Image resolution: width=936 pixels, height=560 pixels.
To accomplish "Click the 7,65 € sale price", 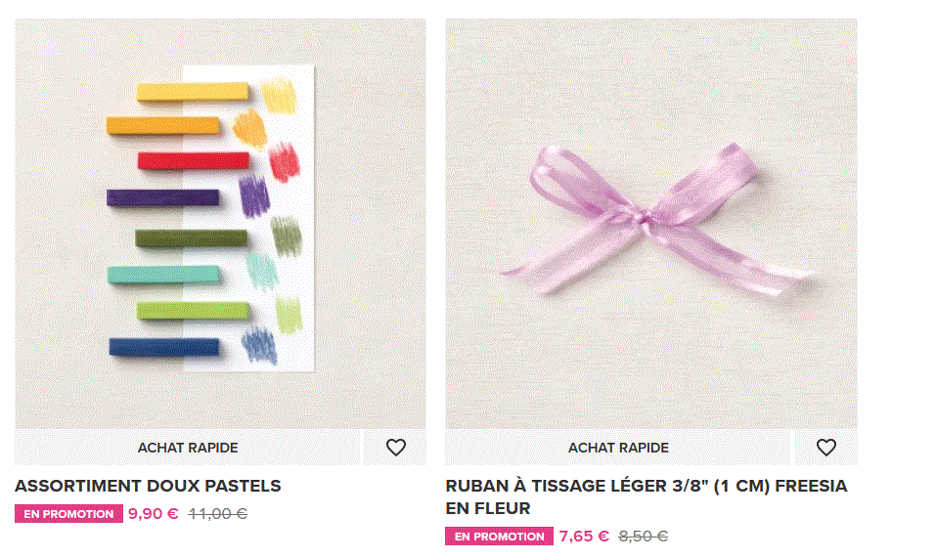I will pos(584,536).
